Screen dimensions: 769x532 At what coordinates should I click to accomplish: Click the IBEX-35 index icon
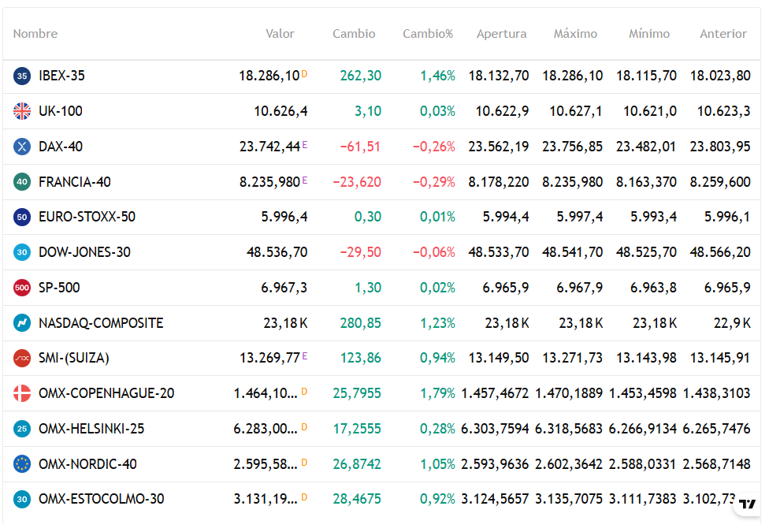point(22,76)
